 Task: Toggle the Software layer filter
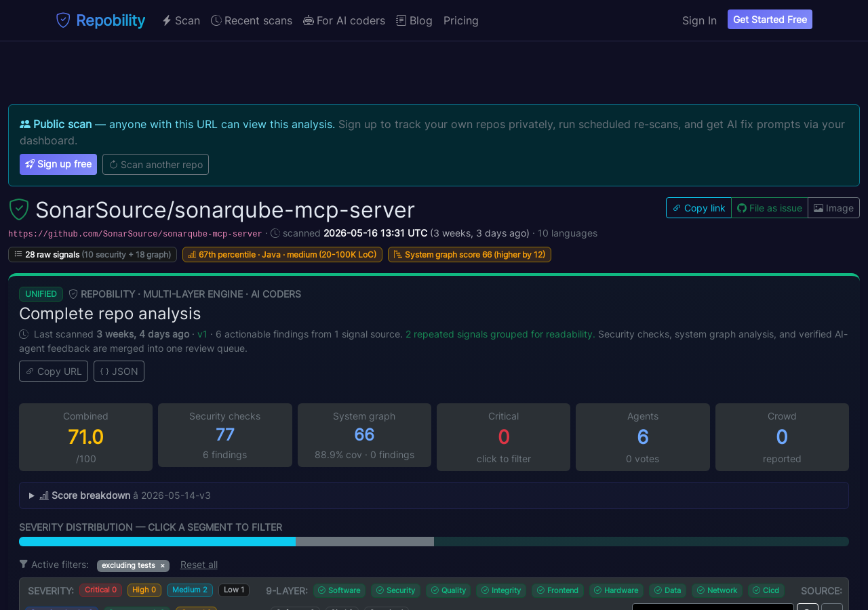339,590
